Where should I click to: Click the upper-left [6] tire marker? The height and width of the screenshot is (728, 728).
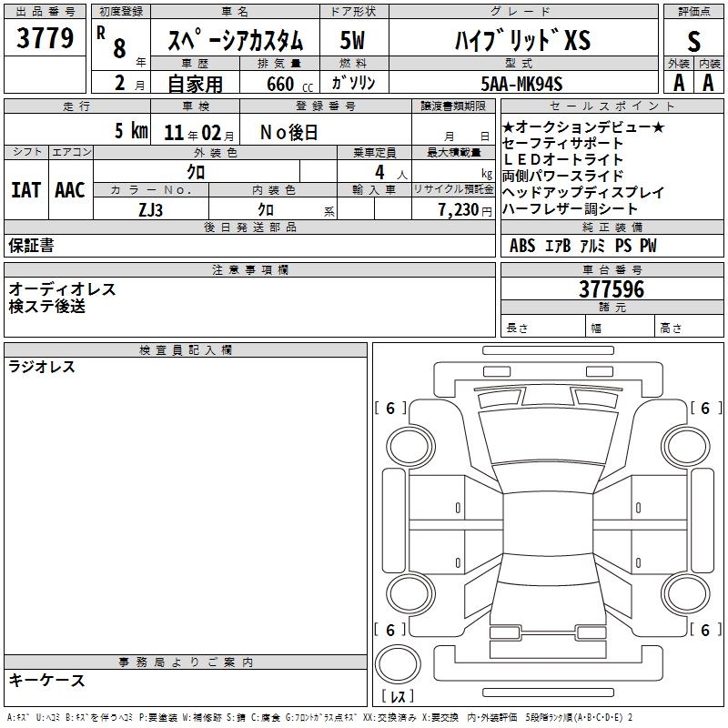(390, 409)
